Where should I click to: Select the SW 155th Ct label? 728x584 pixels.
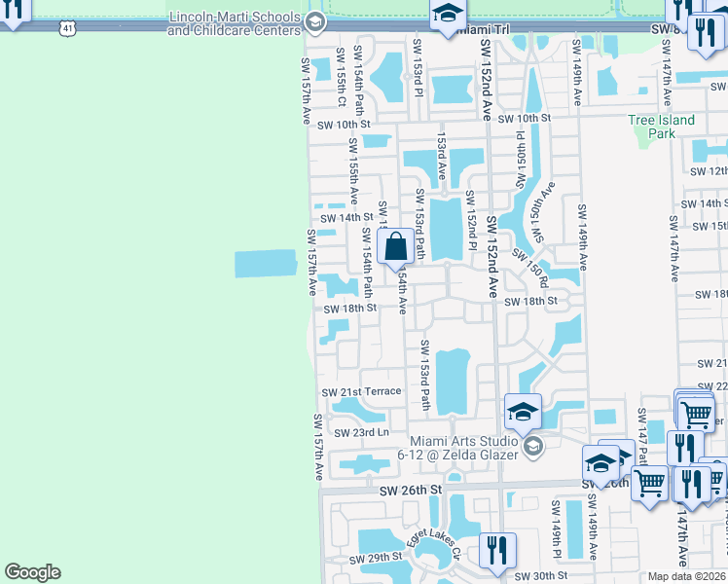pyautogui.click(x=341, y=77)
